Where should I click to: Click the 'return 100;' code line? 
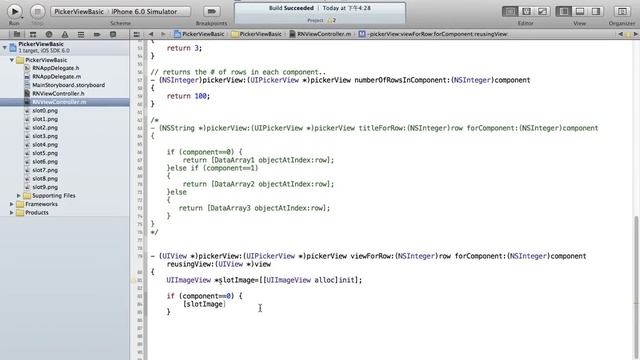coord(188,96)
